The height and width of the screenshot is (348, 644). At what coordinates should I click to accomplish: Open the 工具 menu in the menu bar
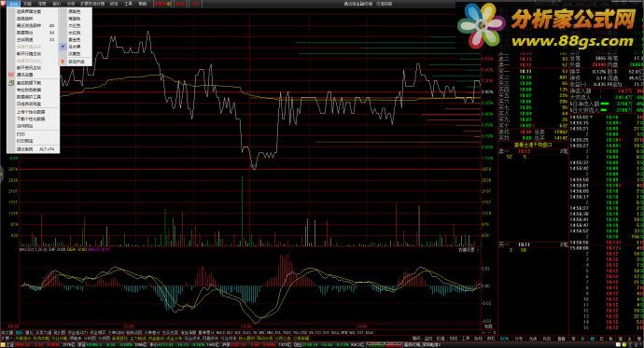pos(128,4)
